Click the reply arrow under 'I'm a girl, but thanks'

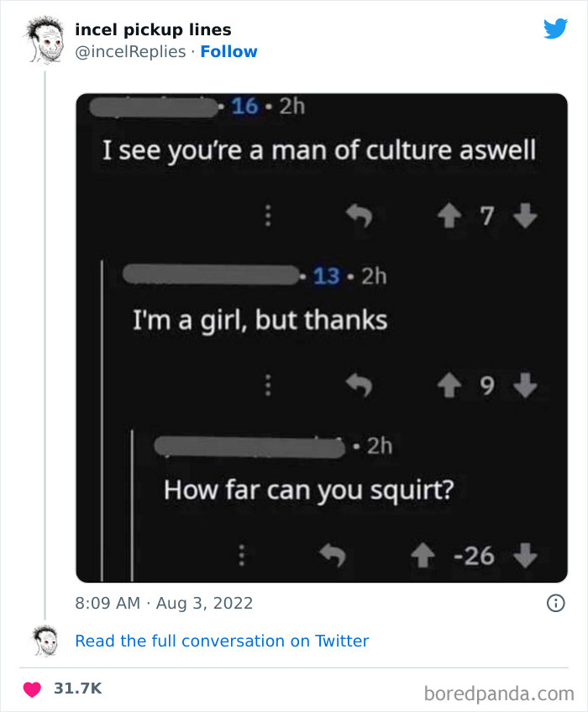tap(360, 385)
